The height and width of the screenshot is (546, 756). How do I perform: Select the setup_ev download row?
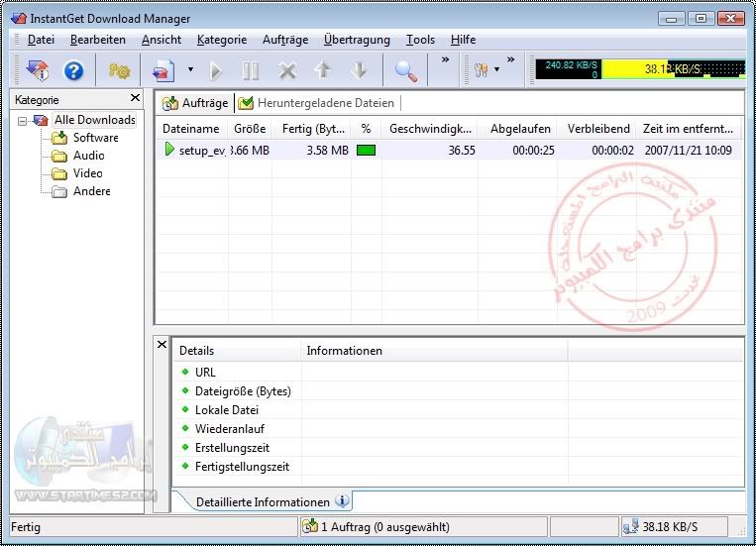(450, 150)
